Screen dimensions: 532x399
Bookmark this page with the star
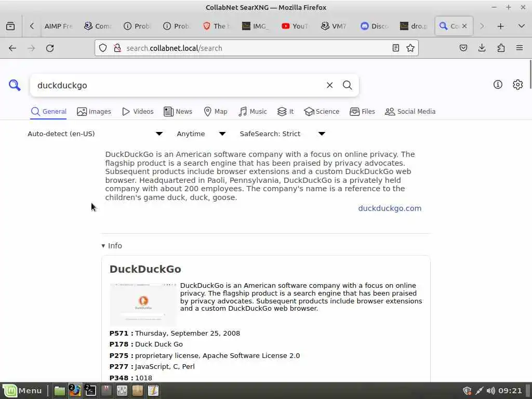[x=410, y=48]
